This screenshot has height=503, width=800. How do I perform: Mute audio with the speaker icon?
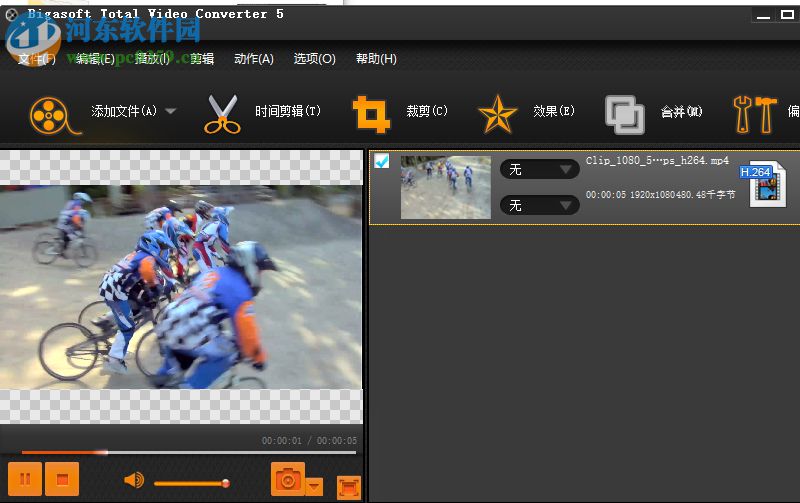[x=134, y=480]
